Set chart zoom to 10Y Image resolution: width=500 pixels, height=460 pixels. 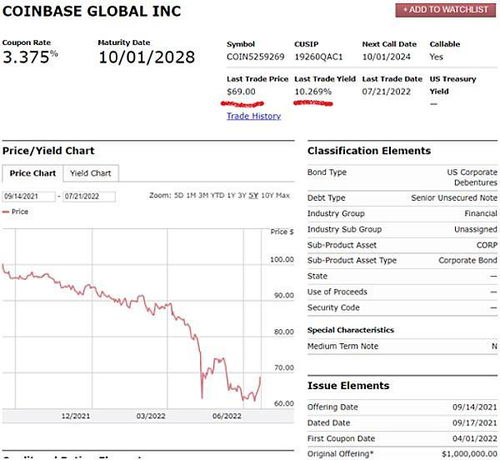(x=267, y=195)
